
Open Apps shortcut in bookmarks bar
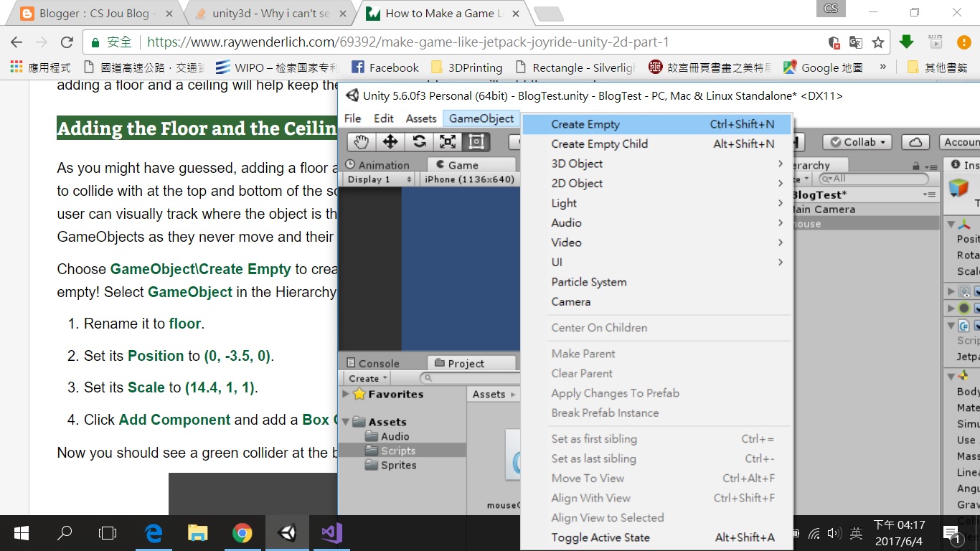[40, 67]
